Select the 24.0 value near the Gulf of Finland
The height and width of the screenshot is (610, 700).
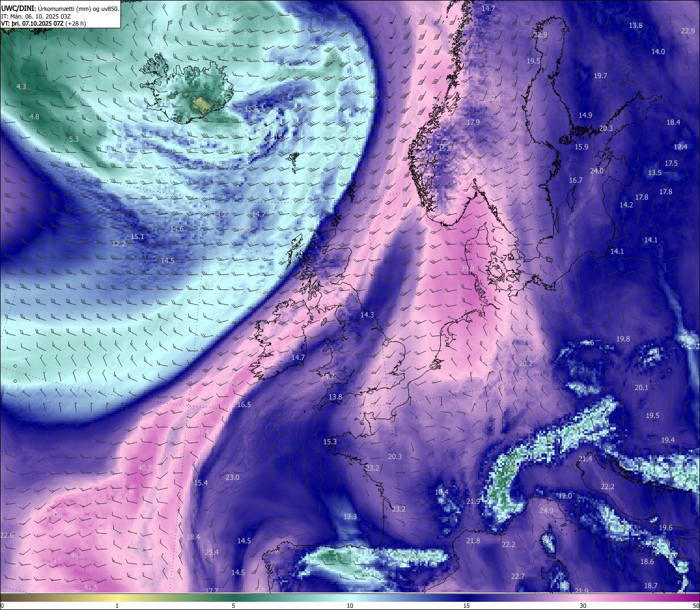pos(597,171)
